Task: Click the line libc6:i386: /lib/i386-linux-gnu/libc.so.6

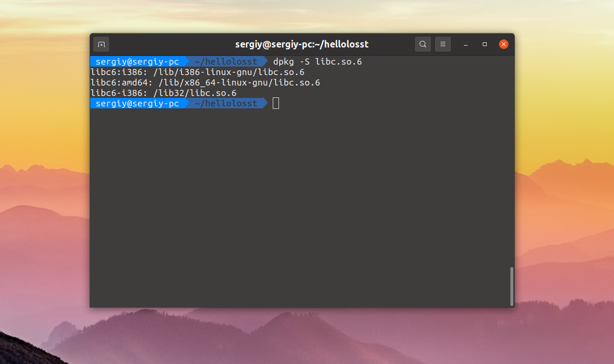Action: 197,72
